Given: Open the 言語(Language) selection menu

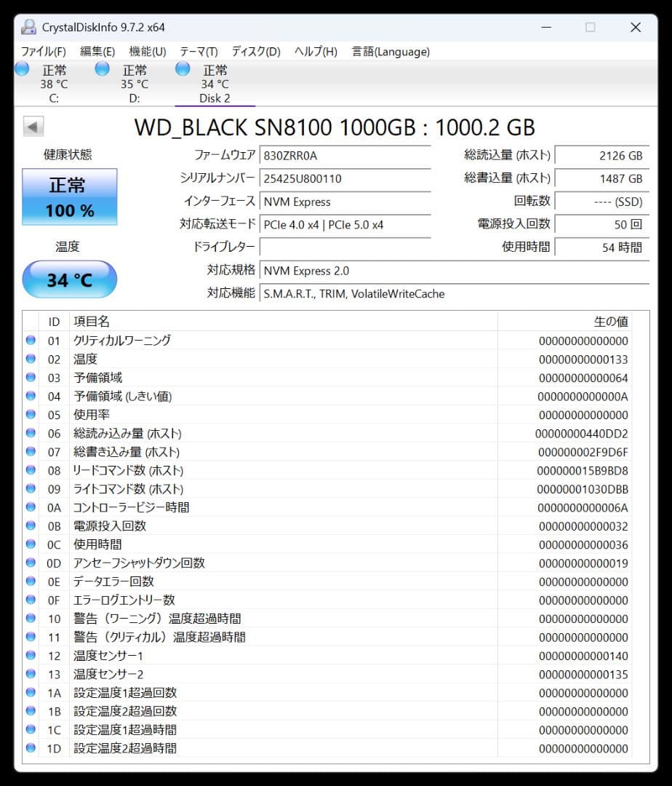Looking at the screenshot, I should click(391, 52).
